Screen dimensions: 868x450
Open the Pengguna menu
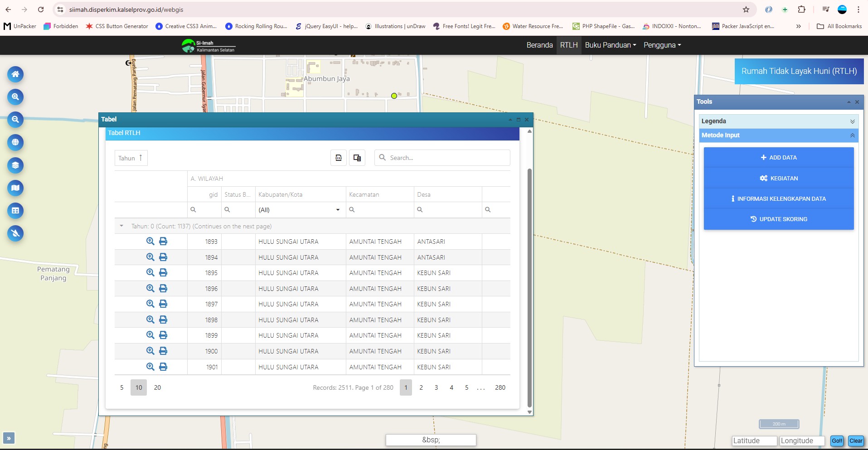pos(662,45)
